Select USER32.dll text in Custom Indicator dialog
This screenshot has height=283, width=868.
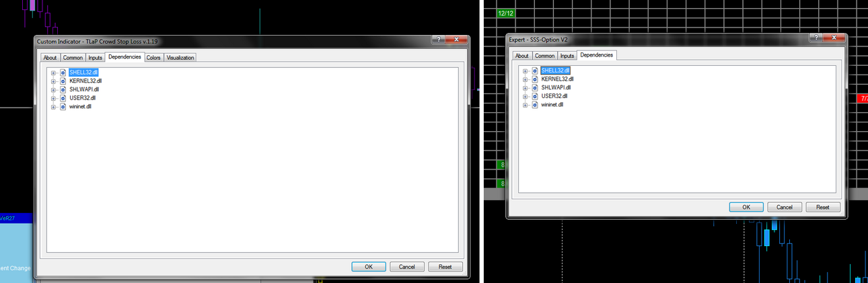[83, 97]
